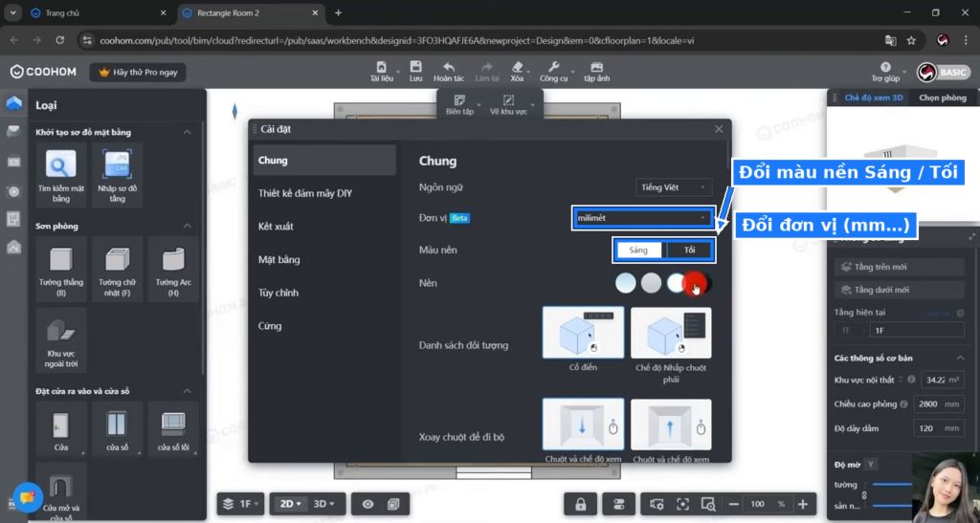Switch to Chọn phòng panel tab

943,98
